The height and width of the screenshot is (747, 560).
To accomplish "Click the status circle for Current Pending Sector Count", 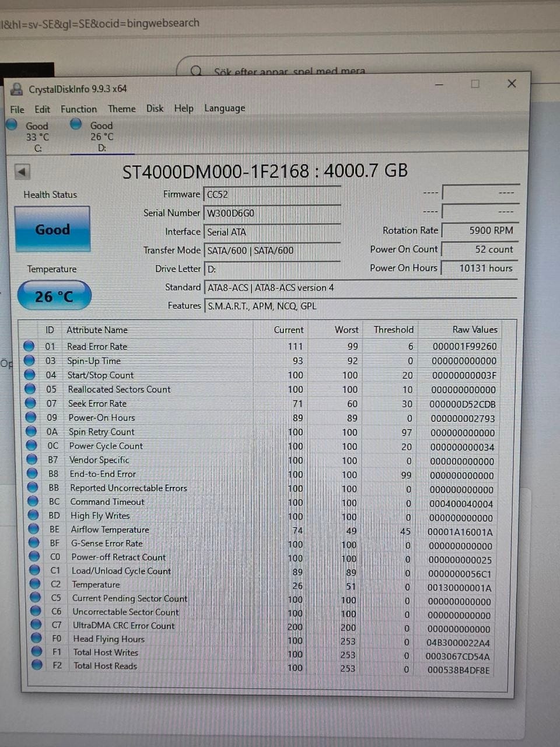I will [36, 598].
